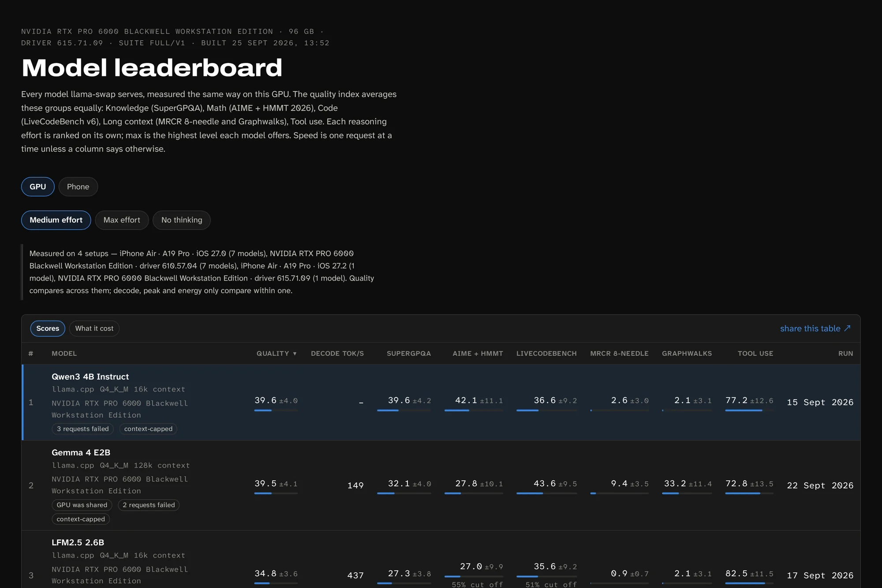Open the LFM2.5 2.6B model row

point(441,559)
